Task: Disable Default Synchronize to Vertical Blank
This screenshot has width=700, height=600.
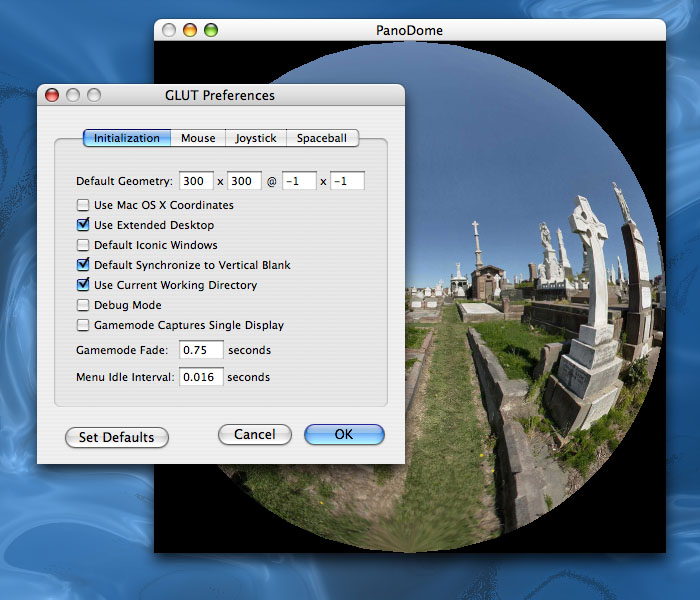Action: coord(83,264)
